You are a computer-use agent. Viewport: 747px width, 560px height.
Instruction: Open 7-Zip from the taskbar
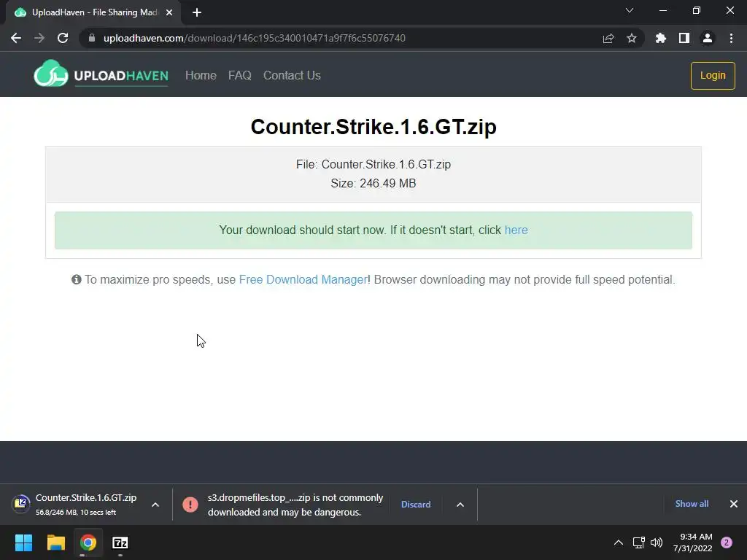(120, 542)
